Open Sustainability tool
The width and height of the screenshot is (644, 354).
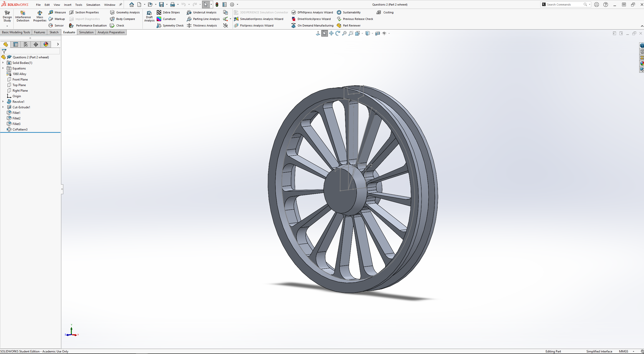[x=349, y=12]
